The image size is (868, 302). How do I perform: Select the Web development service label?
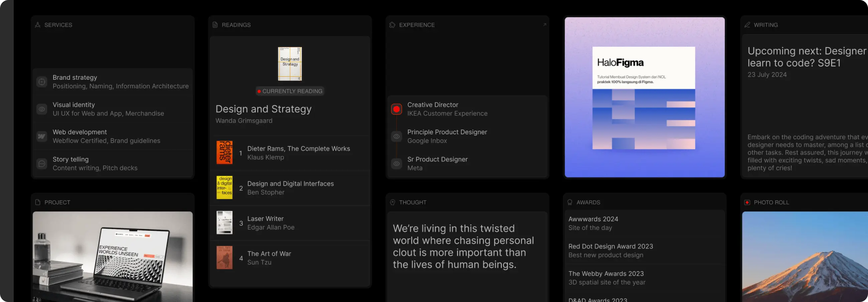pos(79,132)
